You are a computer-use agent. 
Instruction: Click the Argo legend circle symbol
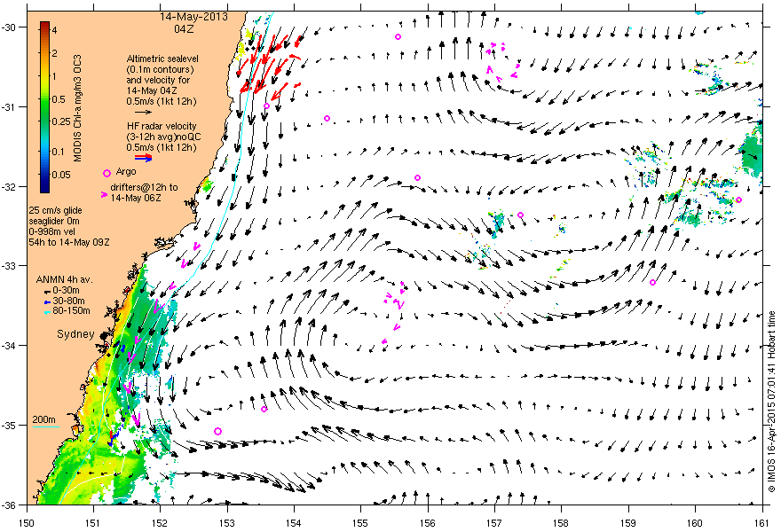(106, 173)
